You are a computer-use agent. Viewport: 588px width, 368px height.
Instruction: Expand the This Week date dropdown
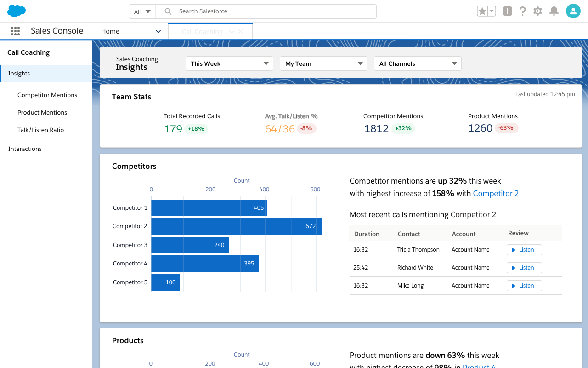pyautogui.click(x=229, y=63)
